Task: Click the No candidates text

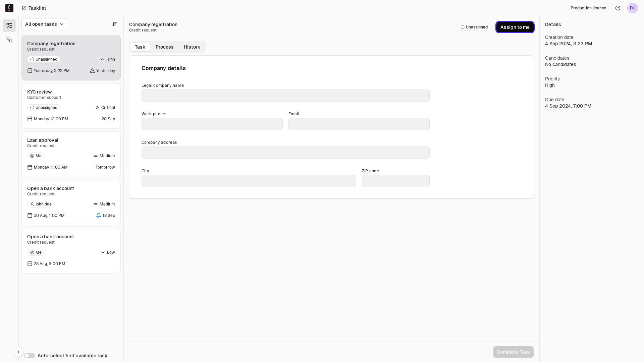Action: (560, 64)
